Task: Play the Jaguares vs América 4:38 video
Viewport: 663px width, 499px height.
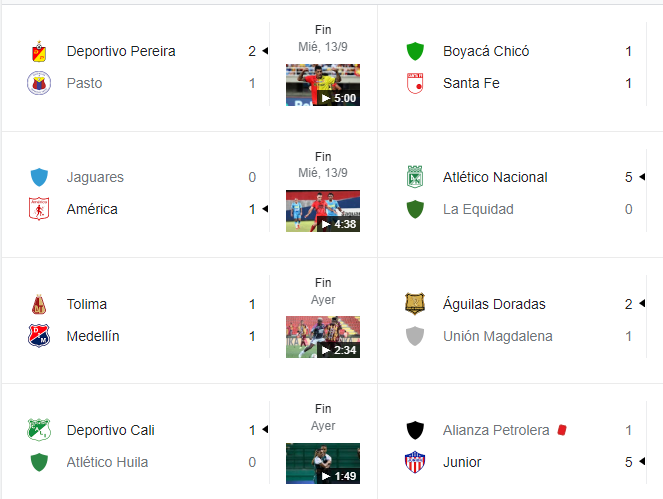Action: click(x=323, y=211)
